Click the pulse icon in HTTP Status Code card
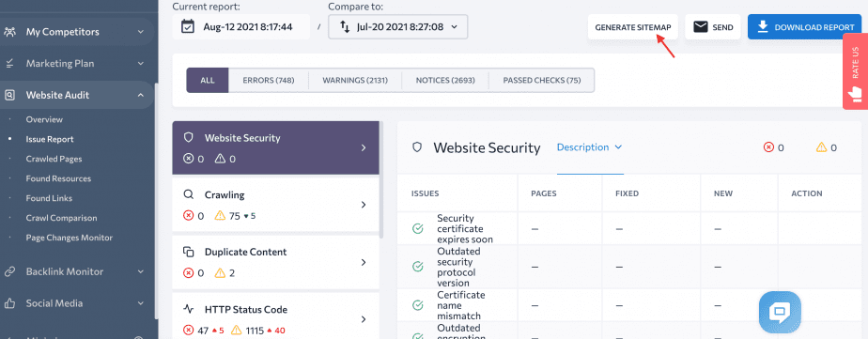868x339 pixels. (188, 309)
